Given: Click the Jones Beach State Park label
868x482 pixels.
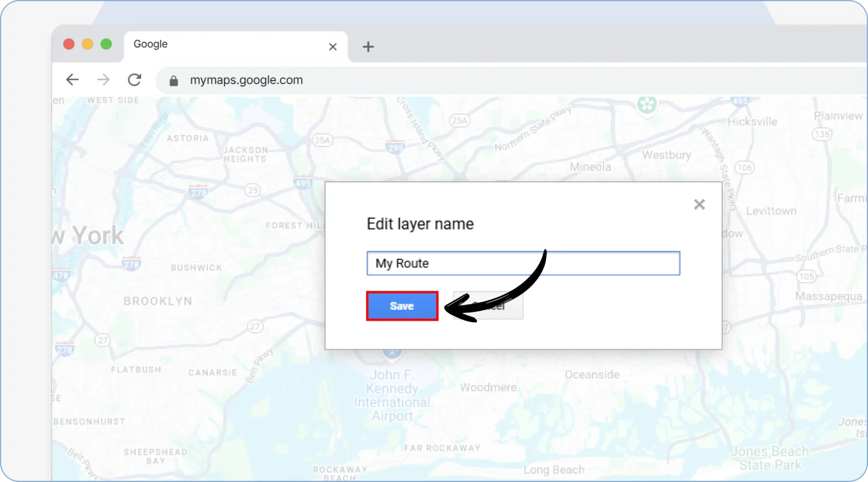Looking at the screenshot, I should 770,458.
